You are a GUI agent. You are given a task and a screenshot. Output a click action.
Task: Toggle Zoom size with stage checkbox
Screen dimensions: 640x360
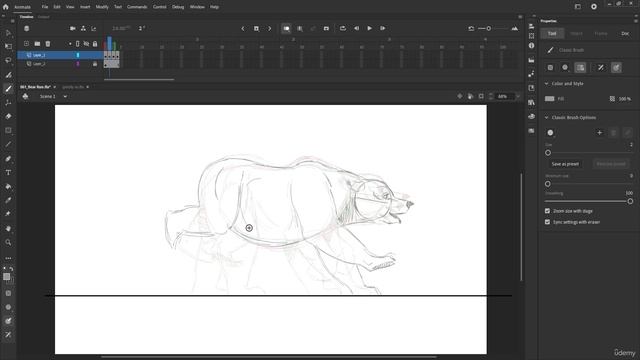click(547, 211)
